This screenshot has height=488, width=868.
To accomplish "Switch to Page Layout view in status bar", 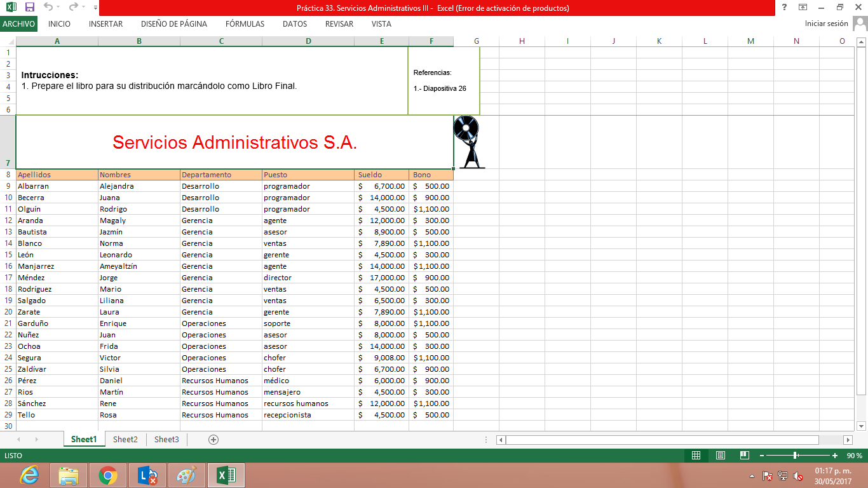I will coord(721,456).
